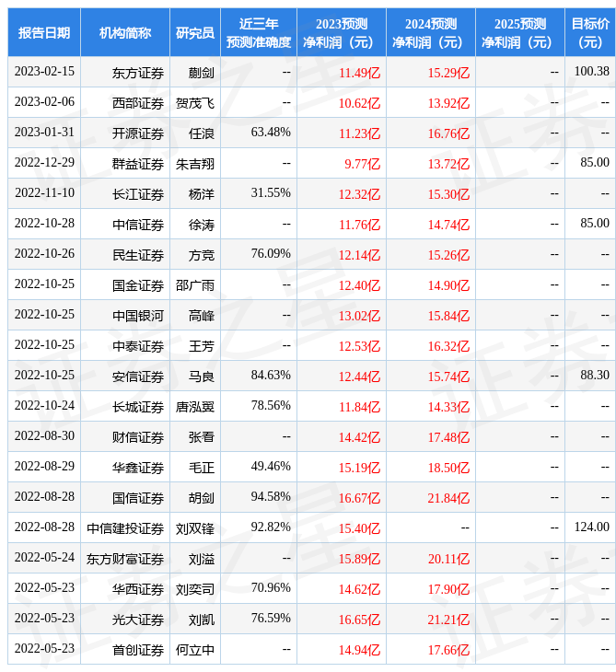Click accuracy value 84.63%

[271, 375]
